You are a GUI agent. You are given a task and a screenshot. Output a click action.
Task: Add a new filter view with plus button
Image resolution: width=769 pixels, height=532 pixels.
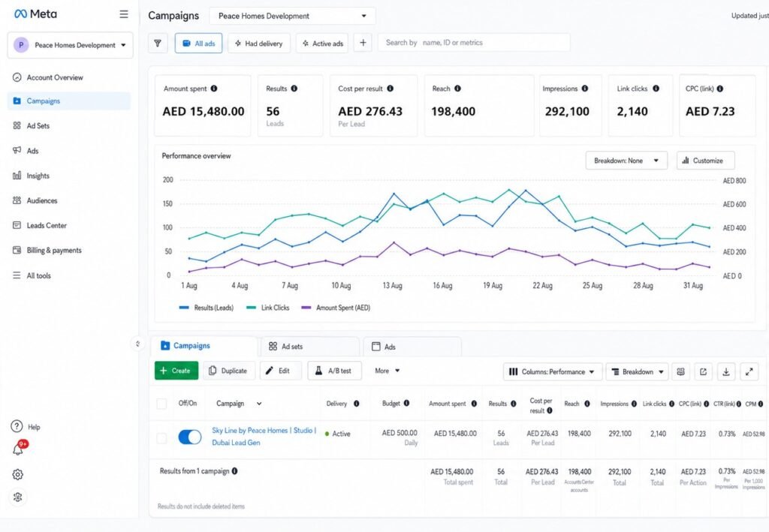(x=363, y=43)
